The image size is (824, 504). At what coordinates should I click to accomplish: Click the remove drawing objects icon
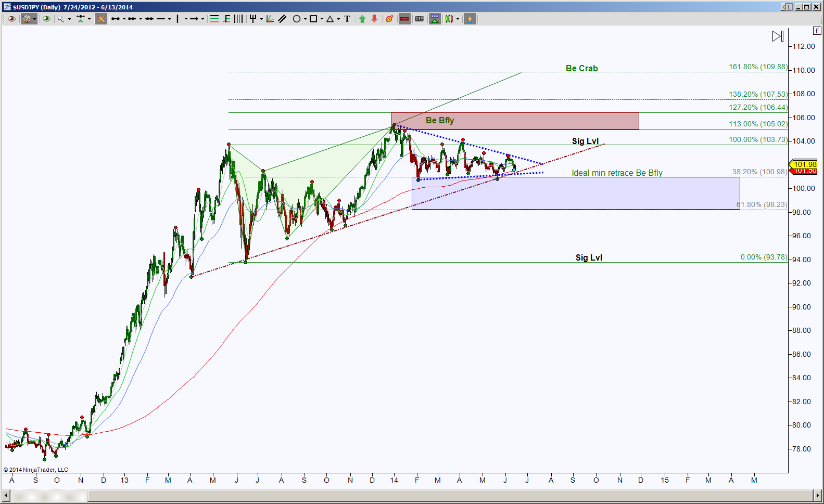tap(389, 19)
